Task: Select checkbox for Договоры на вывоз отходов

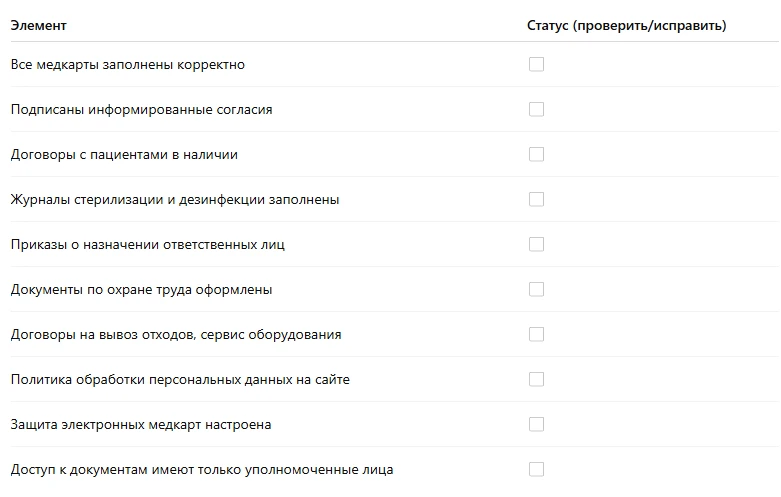Action: coord(536,334)
